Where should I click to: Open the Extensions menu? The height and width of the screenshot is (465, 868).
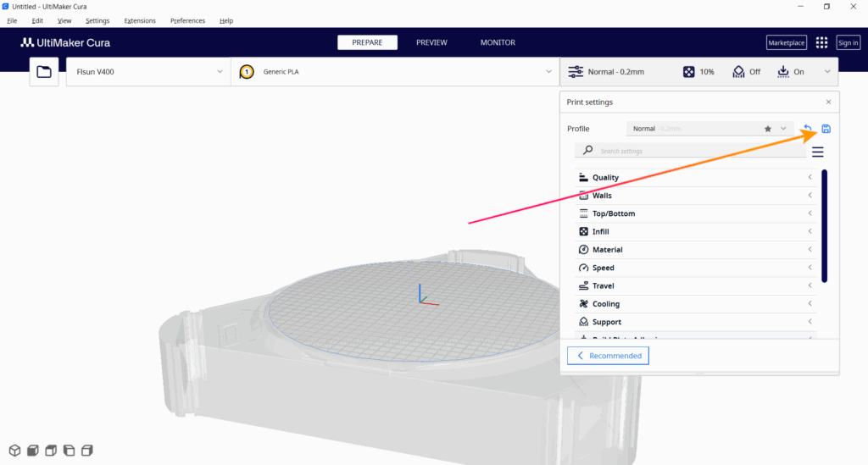coord(140,20)
